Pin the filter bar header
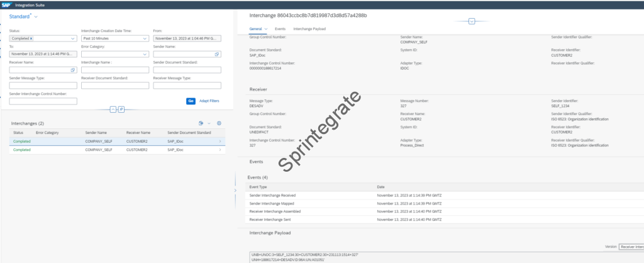Viewport: 644px width, 263px height. click(x=121, y=109)
